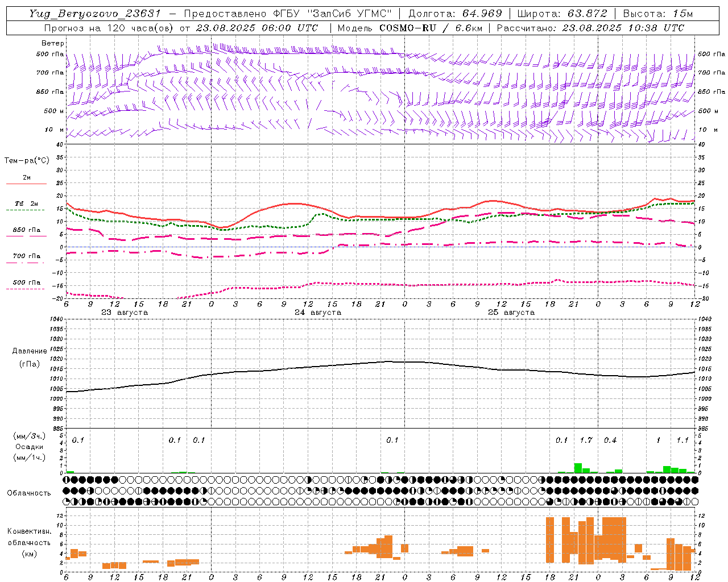Click the precipitation value "0.4"
728x582 pixels.
point(610,440)
